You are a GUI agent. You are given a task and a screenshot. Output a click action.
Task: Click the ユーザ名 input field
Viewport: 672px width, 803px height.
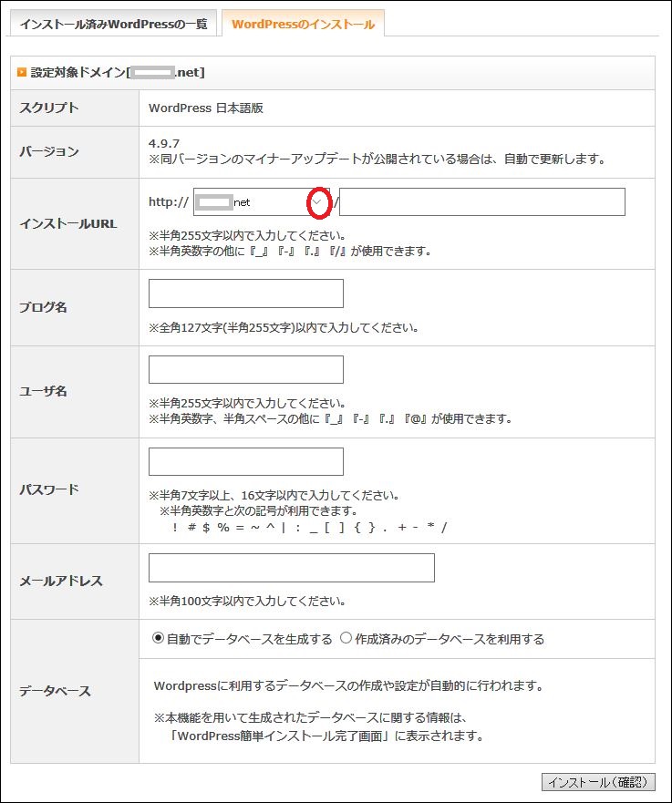click(x=246, y=369)
